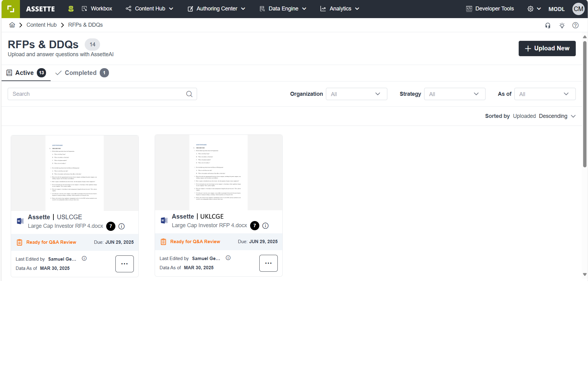Click the vertical page scrollbar
This screenshot has height=377, width=588.
click(584, 104)
